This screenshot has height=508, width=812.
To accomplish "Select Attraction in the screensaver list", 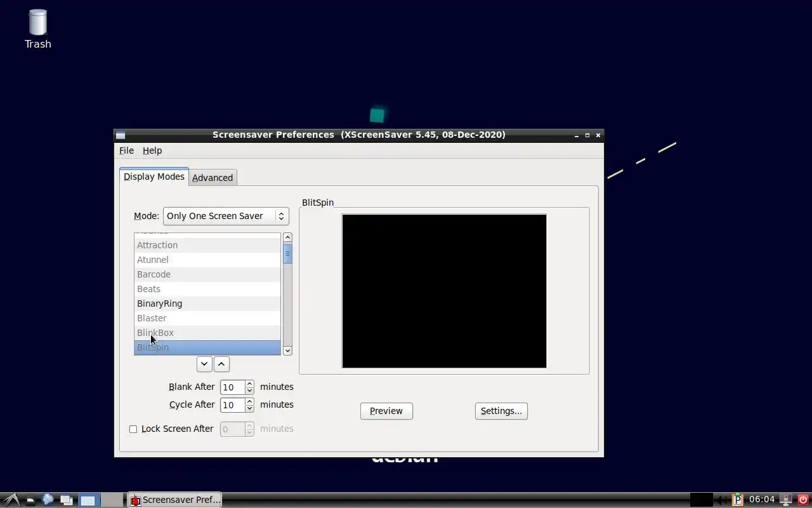I will [207, 245].
